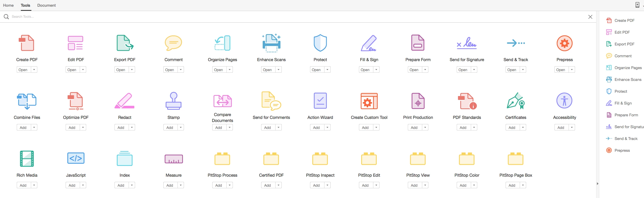Click the Combine Files tool icon
The height and width of the screenshot is (198, 644).
coord(27,101)
